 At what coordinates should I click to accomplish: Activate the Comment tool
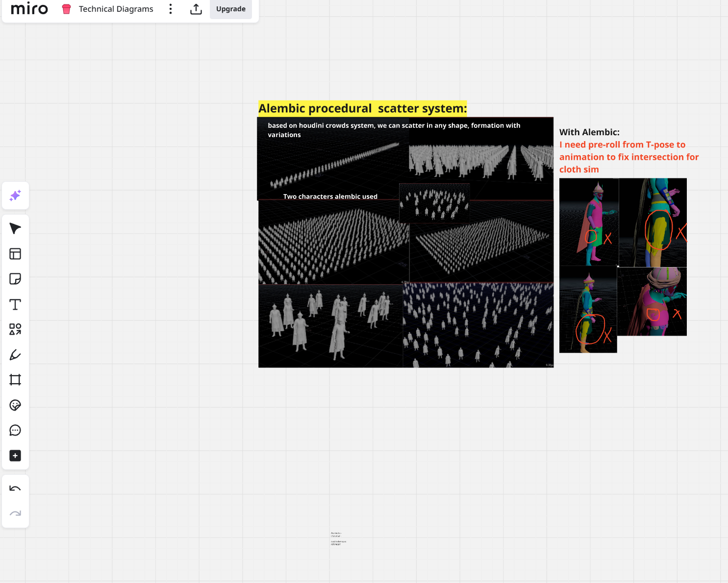point(15,430)
